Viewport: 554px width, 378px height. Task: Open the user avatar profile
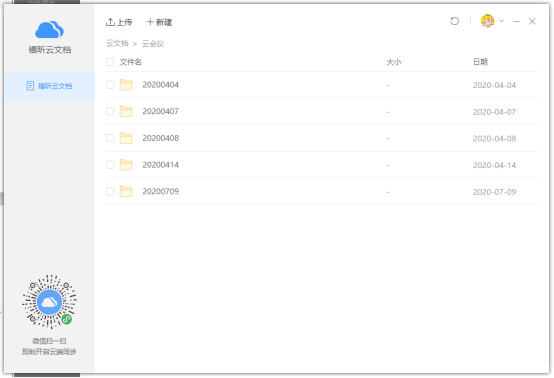488,21
